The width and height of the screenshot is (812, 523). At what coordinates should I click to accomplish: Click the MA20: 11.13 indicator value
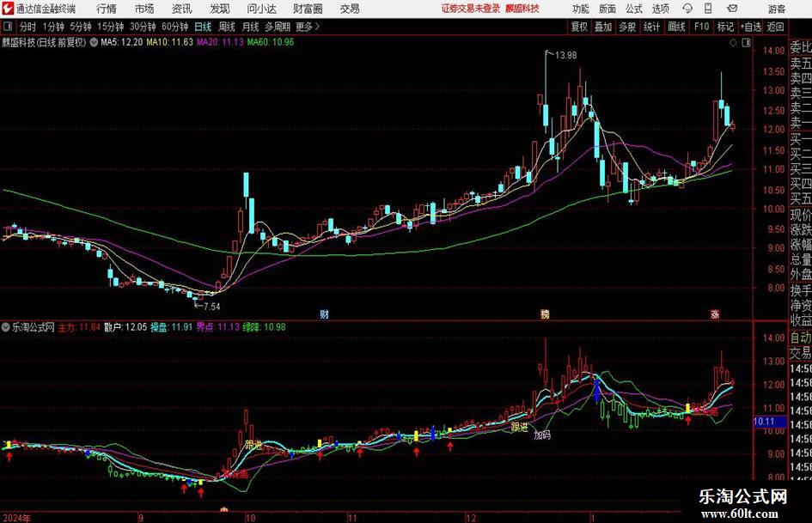point(220,42)
